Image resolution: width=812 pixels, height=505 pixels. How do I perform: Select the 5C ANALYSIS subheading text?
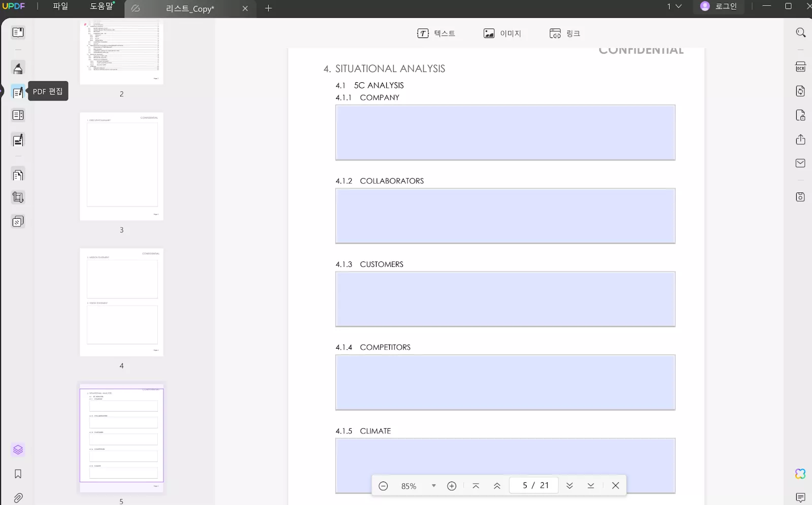click(x=379, y=85)
